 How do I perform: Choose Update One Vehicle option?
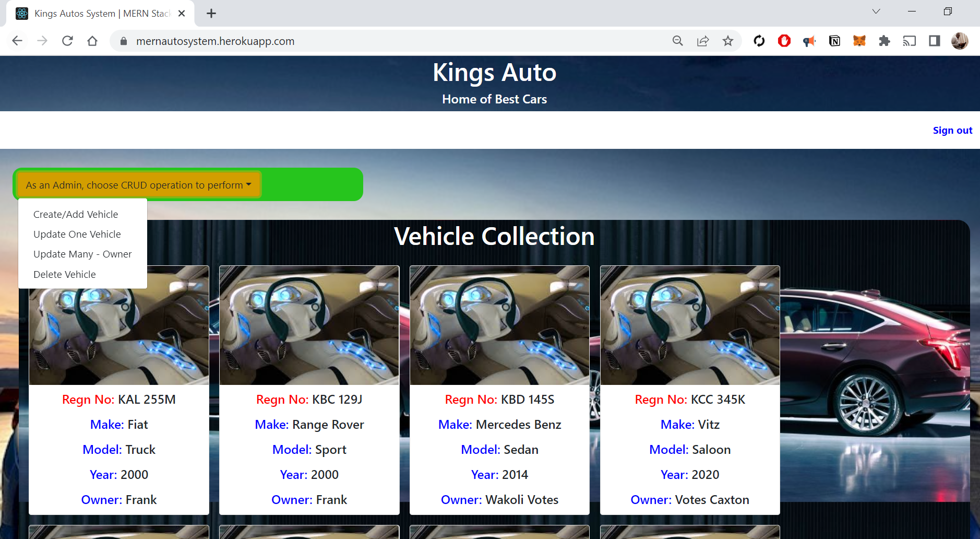(77, 235)
